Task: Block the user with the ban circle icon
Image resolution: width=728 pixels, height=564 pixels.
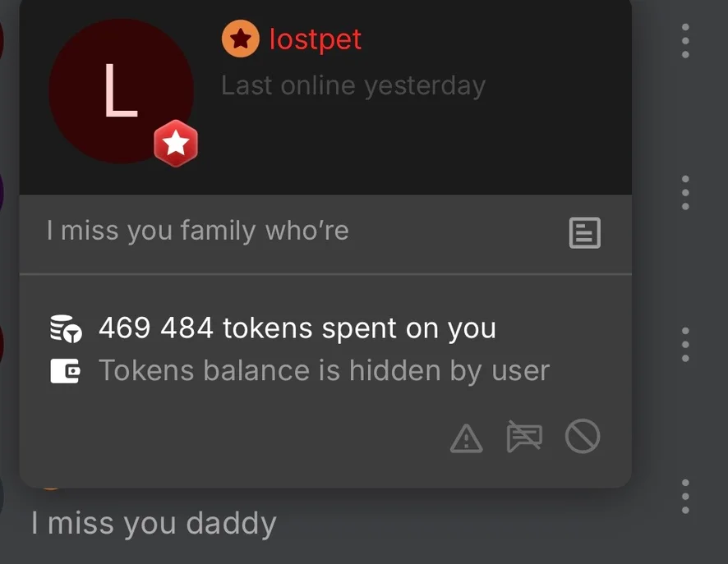Action: pyautogui.click(x=583, y=436)
